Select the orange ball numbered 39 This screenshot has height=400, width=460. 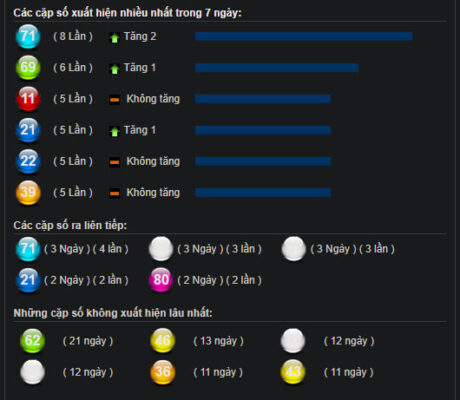pos(28,192)
